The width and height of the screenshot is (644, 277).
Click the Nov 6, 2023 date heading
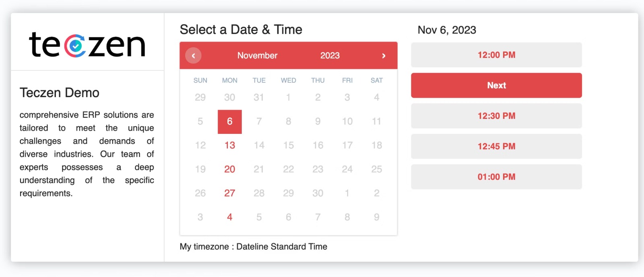447,30
